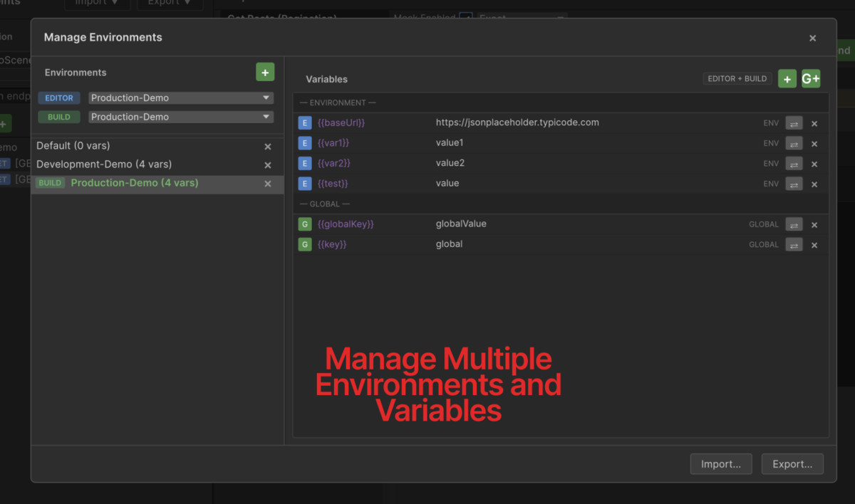
Task: Swap scope of var1 variable
Action: (794, 143)
